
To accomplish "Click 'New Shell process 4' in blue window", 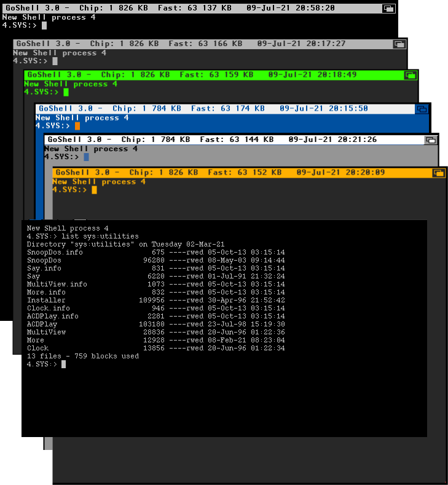I will coord(82,118).
